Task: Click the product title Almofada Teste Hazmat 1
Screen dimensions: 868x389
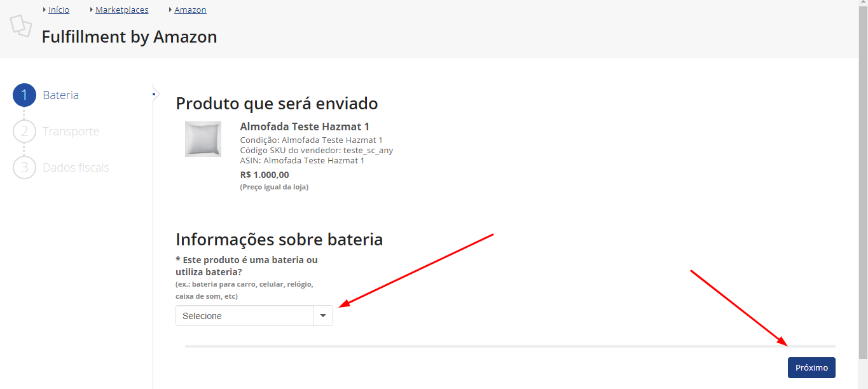Action: point(305,127)
